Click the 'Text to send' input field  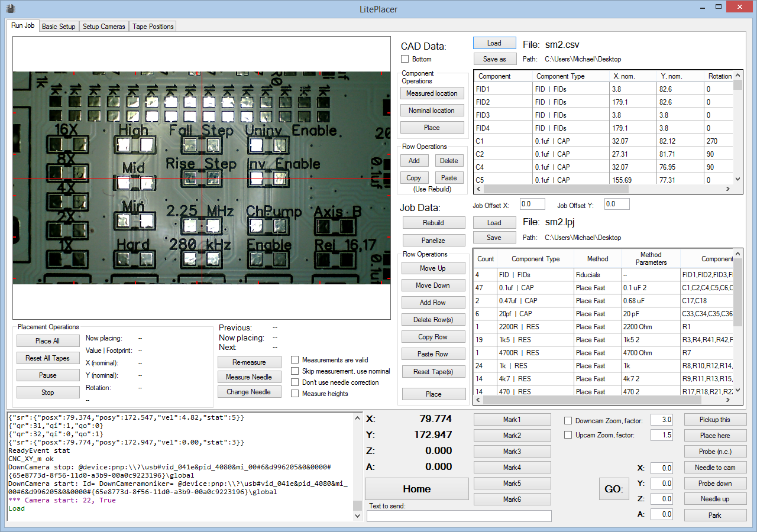458,516
